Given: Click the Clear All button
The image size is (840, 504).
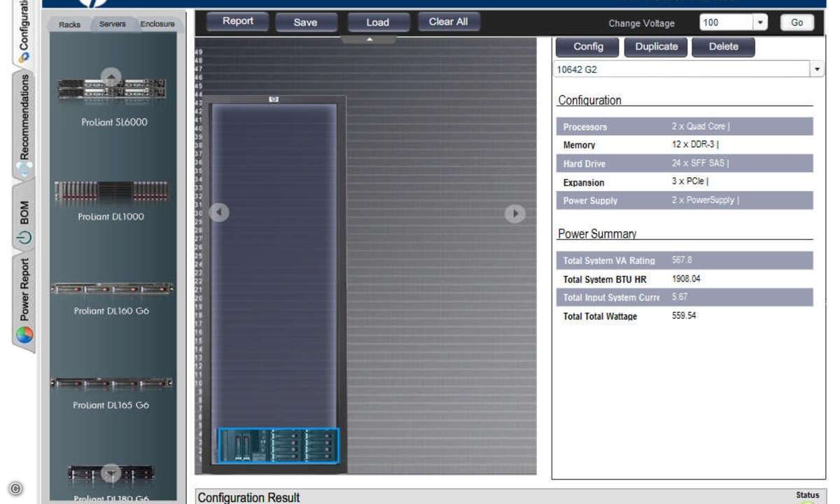Looking at the screenshot, I should coord(448,22).
